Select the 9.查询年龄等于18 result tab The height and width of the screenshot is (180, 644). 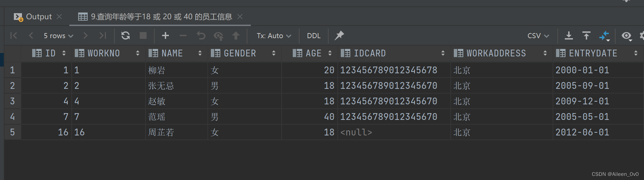161,17
